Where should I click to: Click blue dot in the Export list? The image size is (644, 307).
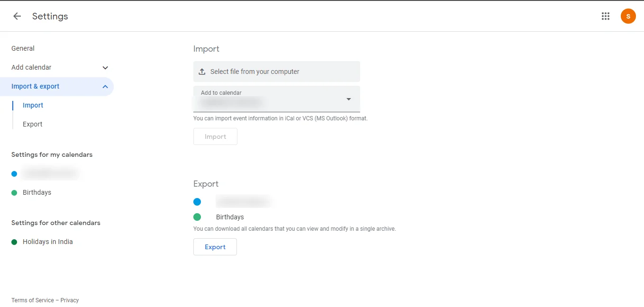click(x=197, y=202)
